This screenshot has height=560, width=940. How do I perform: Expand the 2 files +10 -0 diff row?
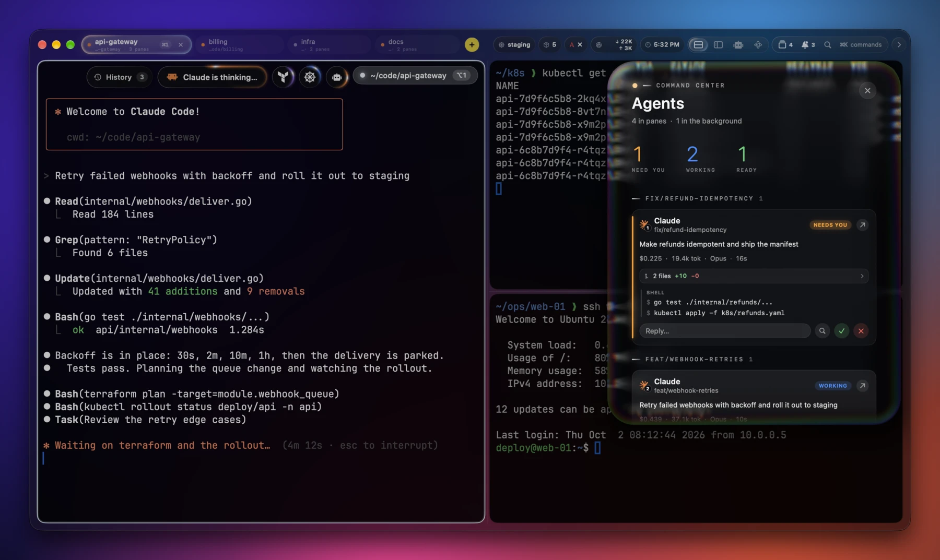click(754, 276)
